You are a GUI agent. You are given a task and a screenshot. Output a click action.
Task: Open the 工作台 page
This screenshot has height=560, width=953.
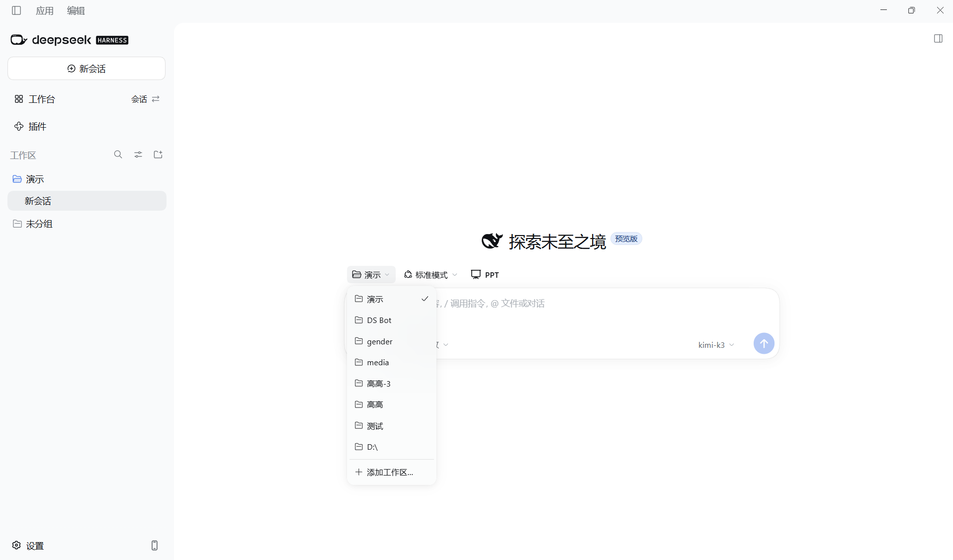(35, 99)
